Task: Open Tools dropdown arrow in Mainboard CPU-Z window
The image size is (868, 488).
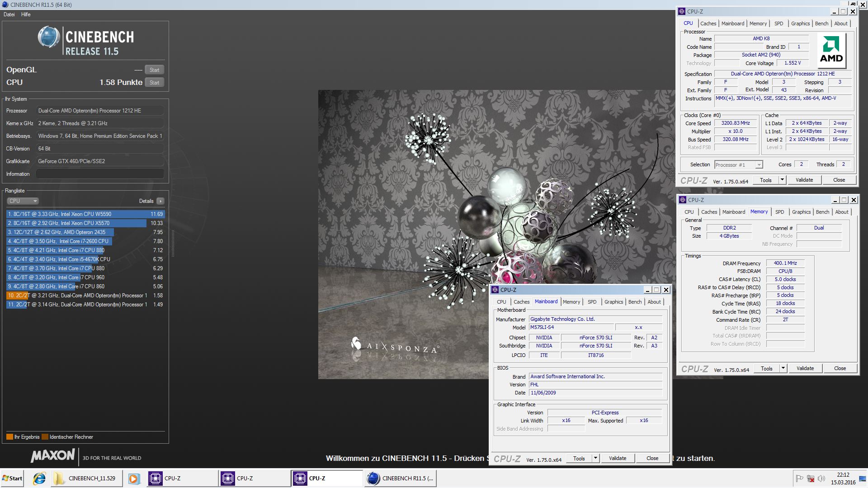Action: pyautogui.click(x=595, y=458)
